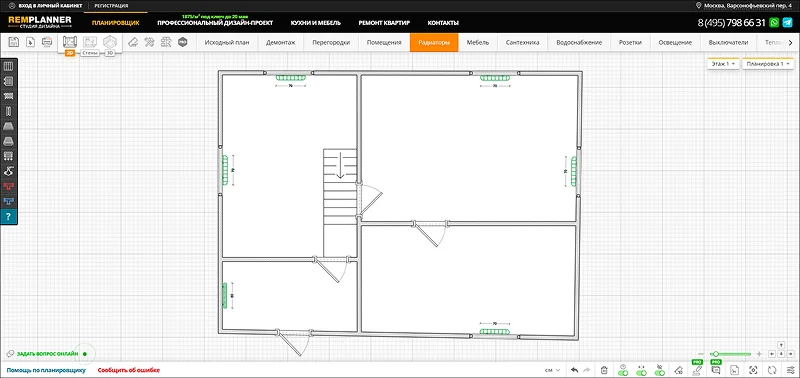
Task: Open the Розетки tab
Action: [630, 43]
